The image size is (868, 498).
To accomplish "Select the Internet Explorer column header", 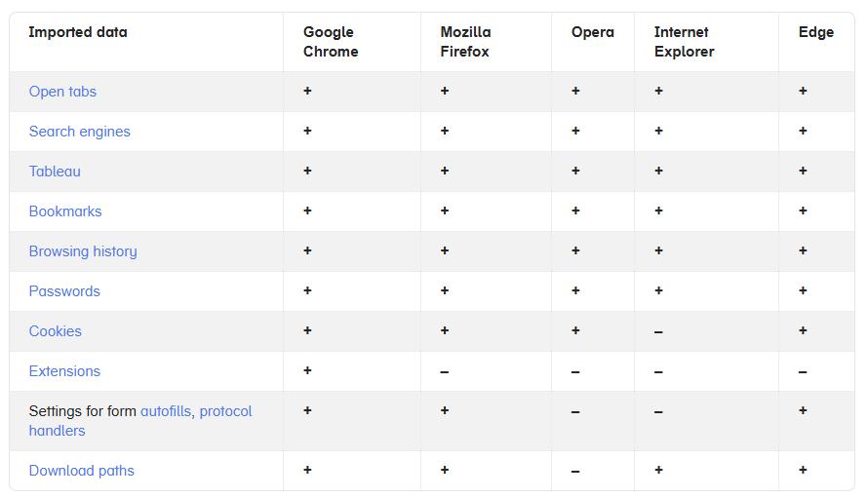I will (685, 42).
